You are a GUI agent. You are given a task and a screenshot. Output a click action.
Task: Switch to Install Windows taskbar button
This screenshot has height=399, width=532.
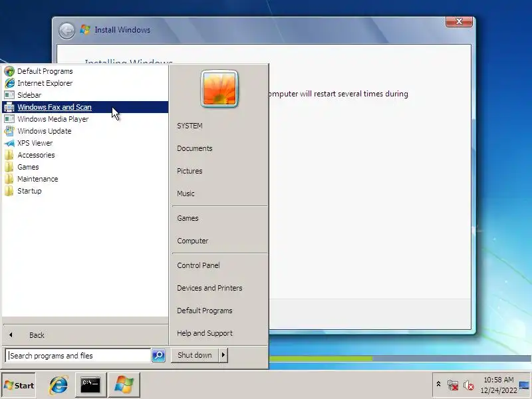(x=124, y=385)
